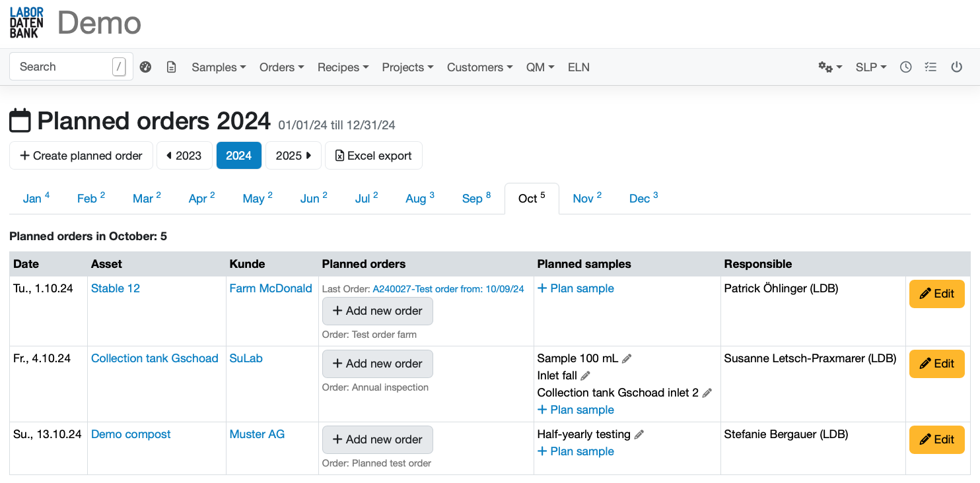This screenshot has width=980, height=483.
Task: Edit the Sample 100 mL pencil icon
Action: tap(627, 358)
